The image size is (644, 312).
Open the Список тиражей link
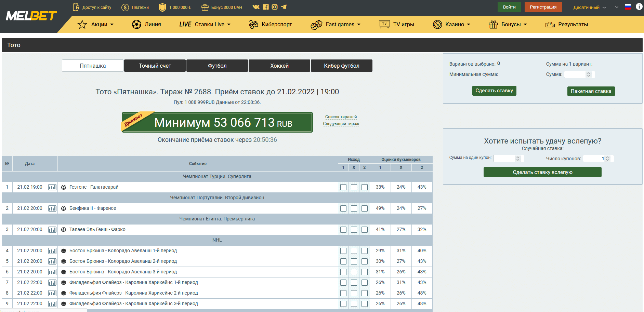pyautogui.click(x=341, y=117)
